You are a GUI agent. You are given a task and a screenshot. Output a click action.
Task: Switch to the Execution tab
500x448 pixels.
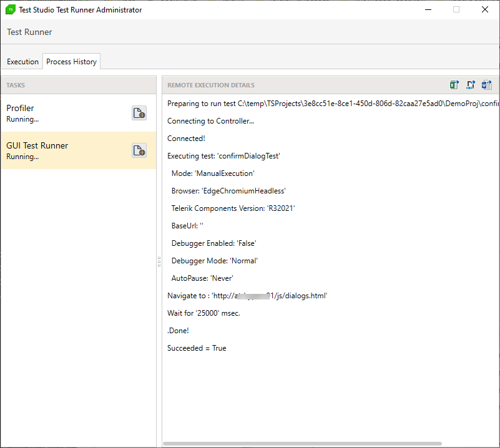pos(22,62)
